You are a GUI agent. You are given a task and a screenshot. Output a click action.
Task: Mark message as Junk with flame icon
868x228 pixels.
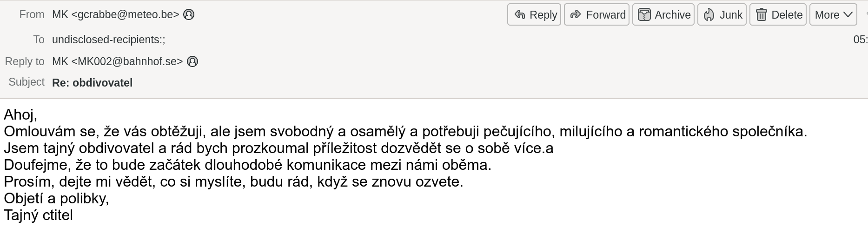tap(722, 15)
